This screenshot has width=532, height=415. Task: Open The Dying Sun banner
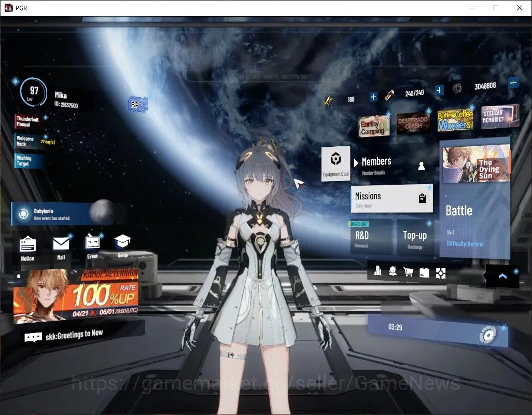(x=476, y=164)
